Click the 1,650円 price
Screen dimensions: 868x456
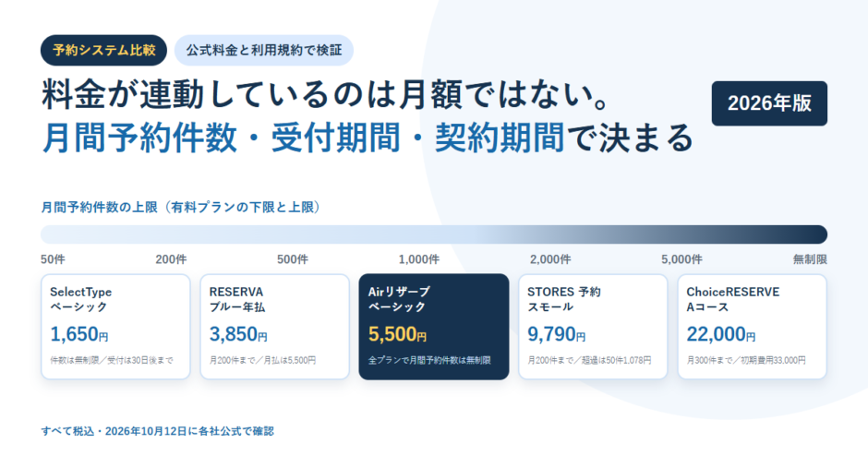coord(79,334)
